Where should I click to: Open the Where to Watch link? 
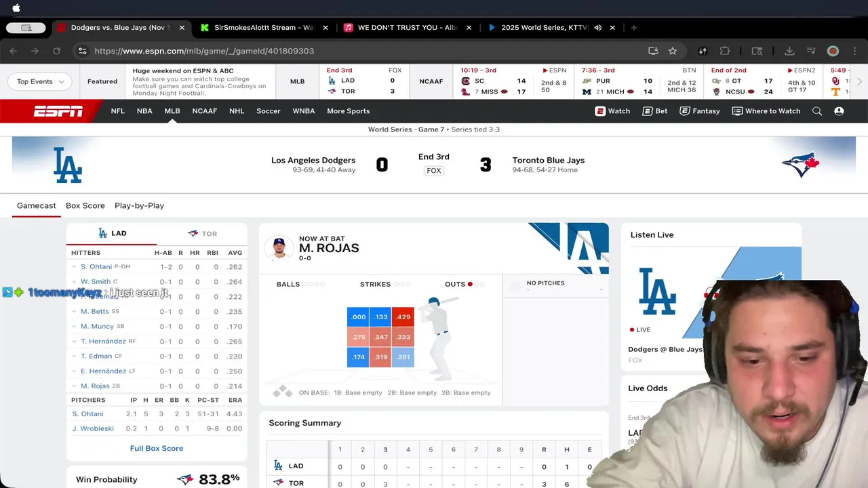(766, 111)
